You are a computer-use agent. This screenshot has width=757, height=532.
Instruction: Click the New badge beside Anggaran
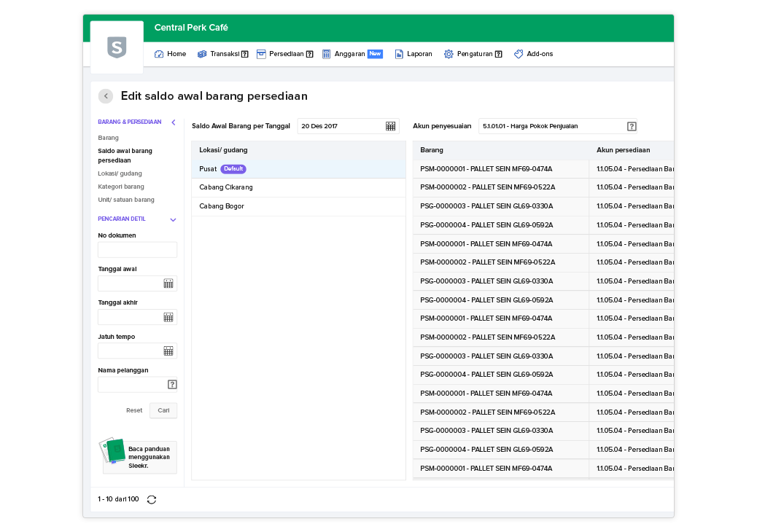click(375, 53)
